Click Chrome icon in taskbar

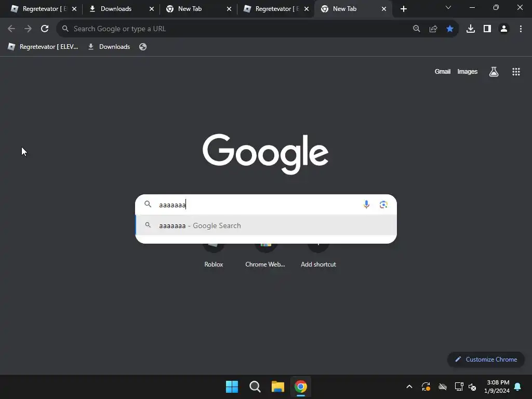(x=301, y=387)
